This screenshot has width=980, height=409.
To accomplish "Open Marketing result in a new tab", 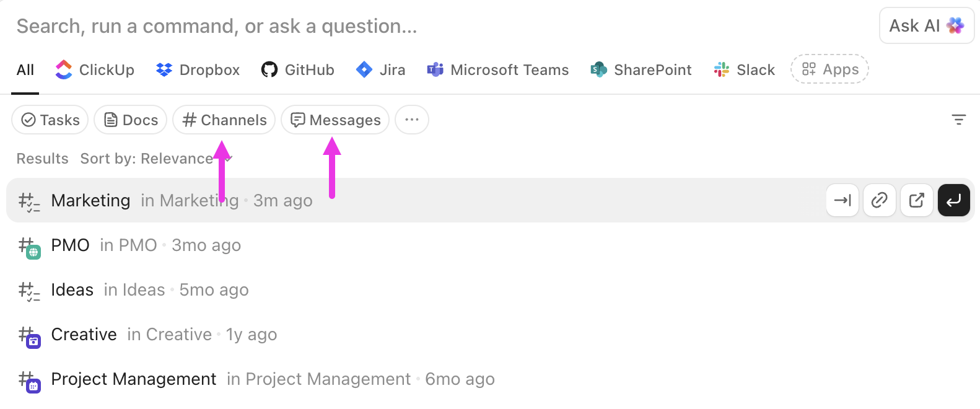I will point(916,200).
